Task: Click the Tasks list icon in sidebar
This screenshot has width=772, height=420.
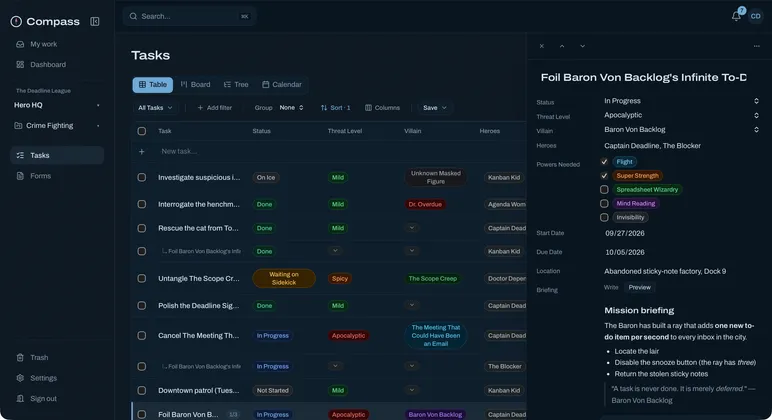Action: 20,155
